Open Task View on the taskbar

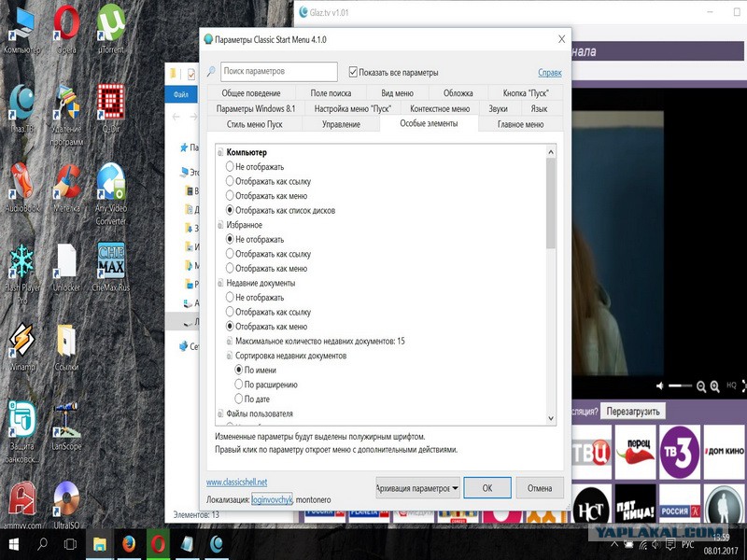[x=70, y=544]
